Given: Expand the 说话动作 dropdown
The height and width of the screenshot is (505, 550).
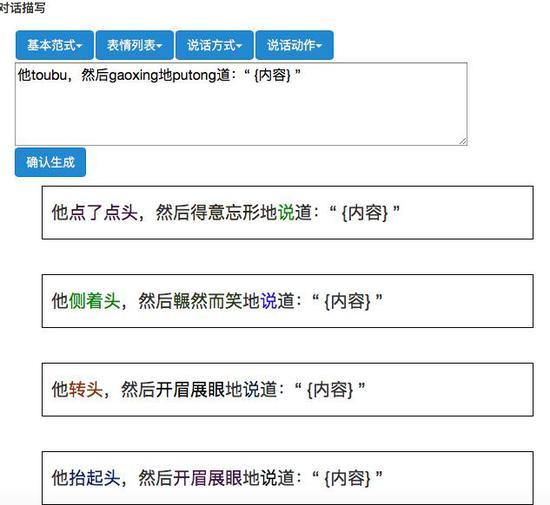Looking at the screenshot, I should pos(294,45).
